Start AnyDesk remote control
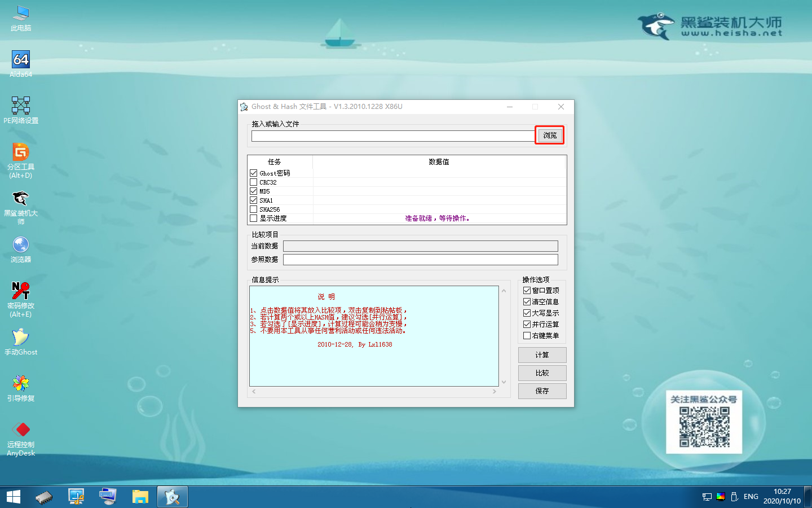This screenshot has width=812, height=508. [20, 430]
